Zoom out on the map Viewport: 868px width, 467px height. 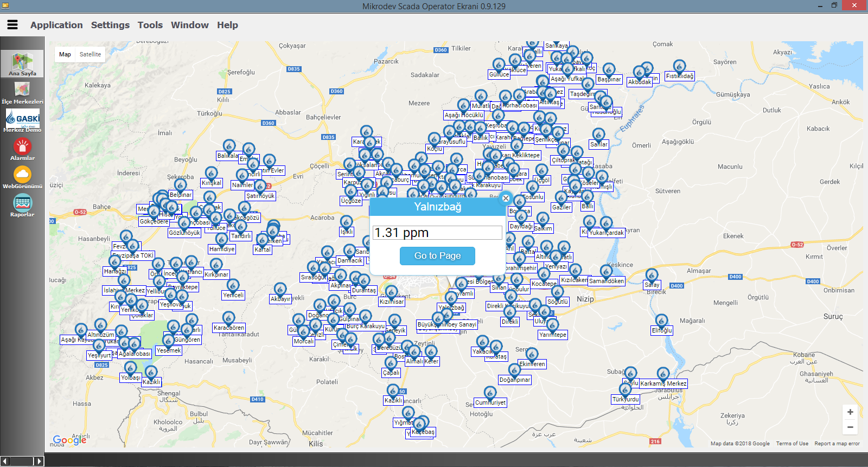pos(850,427)
